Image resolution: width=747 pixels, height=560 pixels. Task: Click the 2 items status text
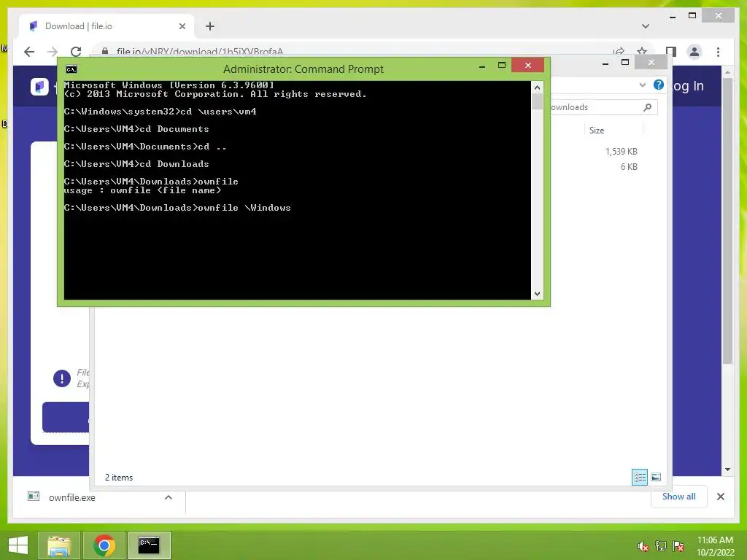point(119,477)
